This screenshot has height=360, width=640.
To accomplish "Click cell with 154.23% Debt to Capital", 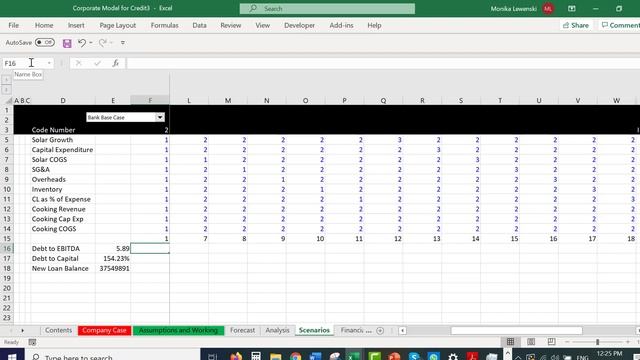I will point(113,258).
